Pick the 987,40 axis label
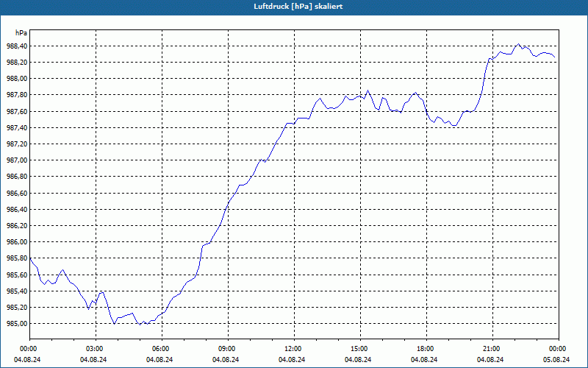 [17, 127]
